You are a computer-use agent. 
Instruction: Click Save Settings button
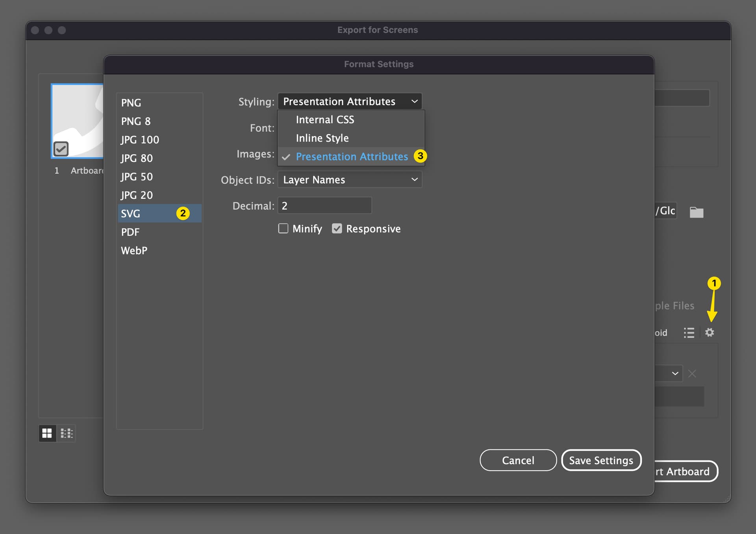(601, 460)
